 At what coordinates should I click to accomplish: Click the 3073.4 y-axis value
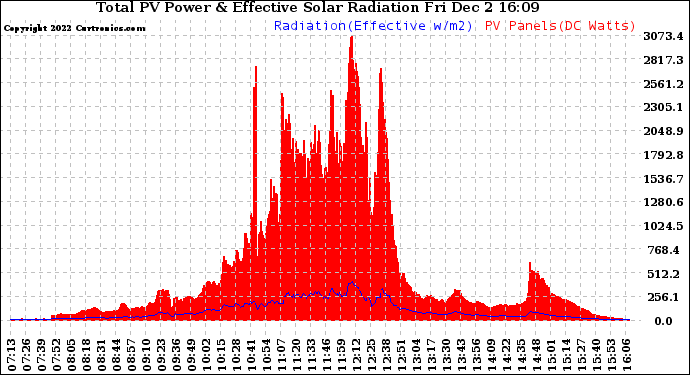[663, 36]
